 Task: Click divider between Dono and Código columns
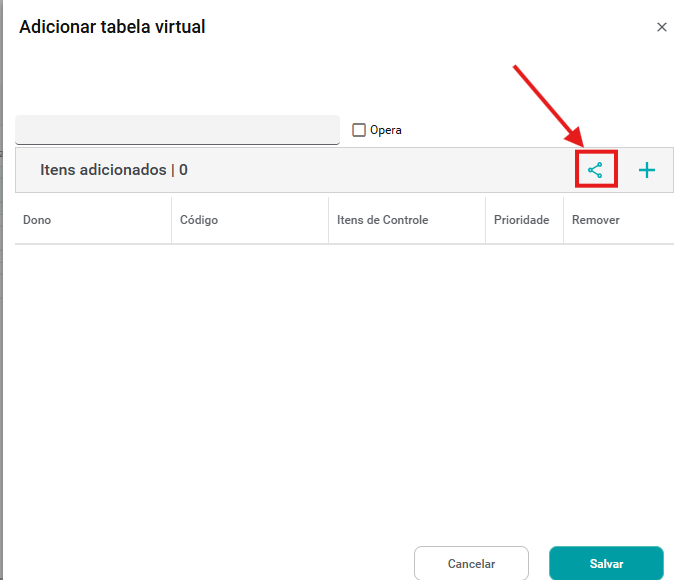coord(171,220)
